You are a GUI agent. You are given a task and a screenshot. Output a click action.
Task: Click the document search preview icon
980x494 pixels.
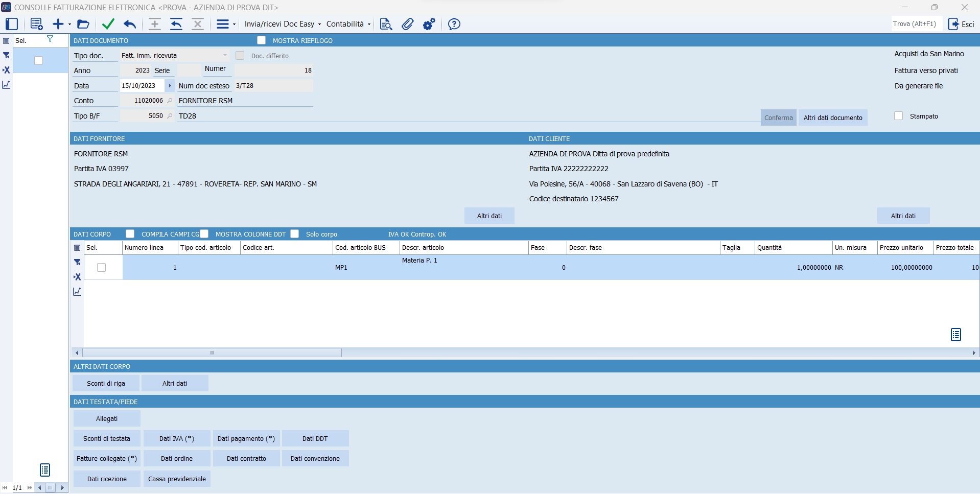386,24
